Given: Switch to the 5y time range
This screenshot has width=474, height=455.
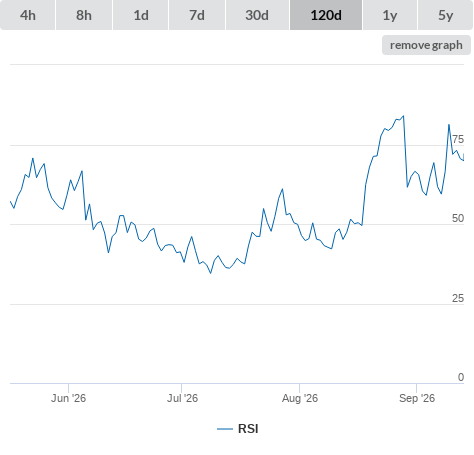Looking at the screenshot, I should [445, 15].
